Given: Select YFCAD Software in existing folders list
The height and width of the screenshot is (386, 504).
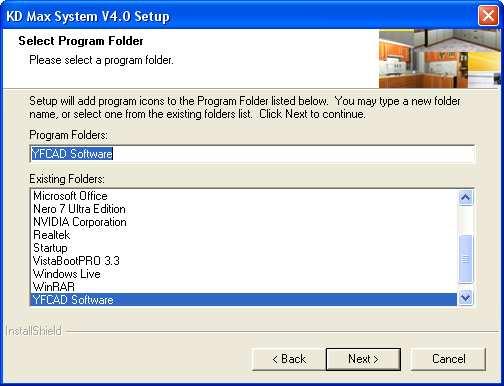Looking at the screenshot, I should (x=243, y=300).
